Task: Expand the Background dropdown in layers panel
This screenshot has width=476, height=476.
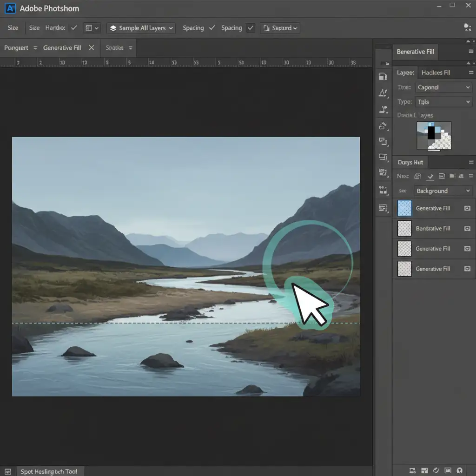Action: (443, 191)
